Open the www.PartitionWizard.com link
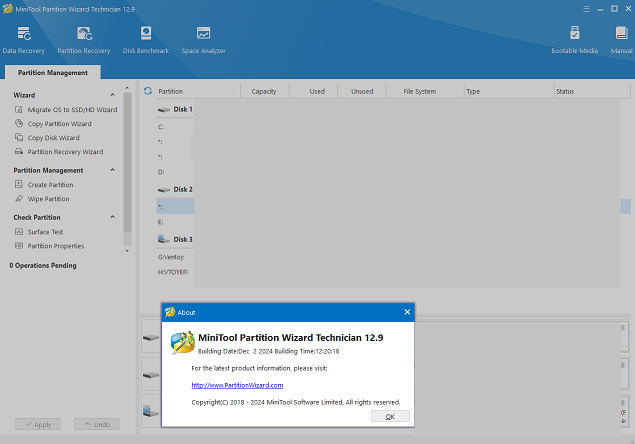Image resolution: width=635 pixels, height=444 pixels. (237, 385)
